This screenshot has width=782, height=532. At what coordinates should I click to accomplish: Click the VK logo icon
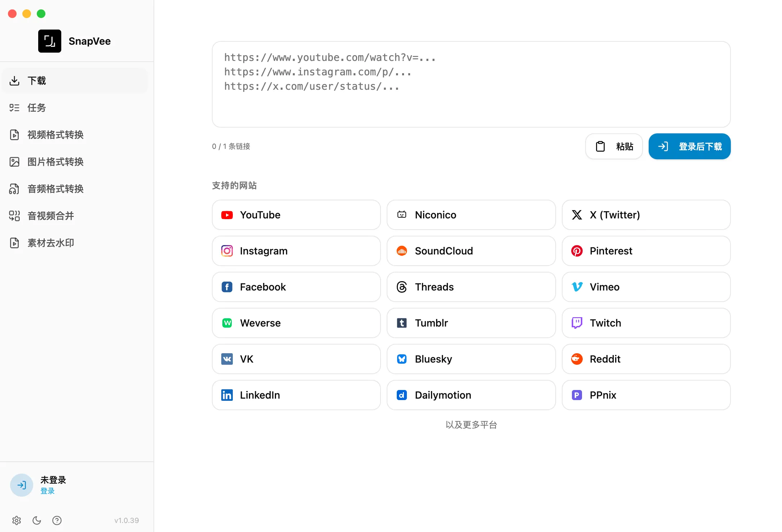click(x=227, y=359)
